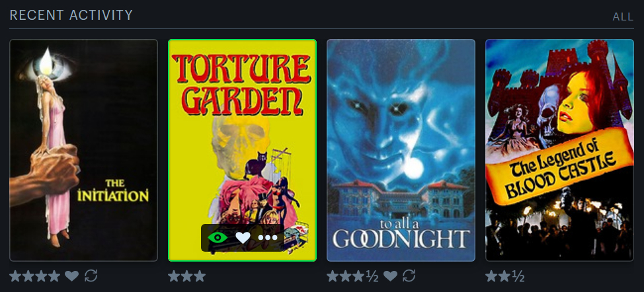The image size is (644, 292).
Task: Click the fourth star under The Initiation
Action: tap(54, 276)
